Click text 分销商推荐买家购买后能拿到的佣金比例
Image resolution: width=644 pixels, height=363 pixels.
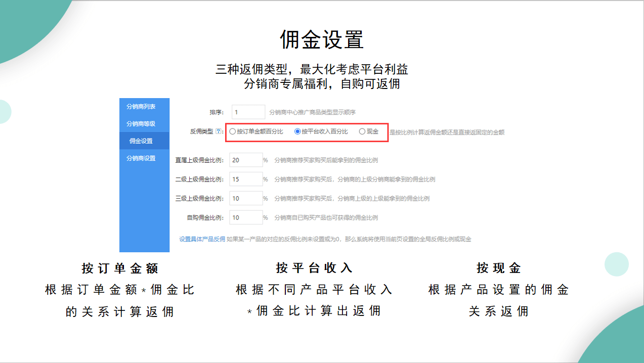[326, 160]
